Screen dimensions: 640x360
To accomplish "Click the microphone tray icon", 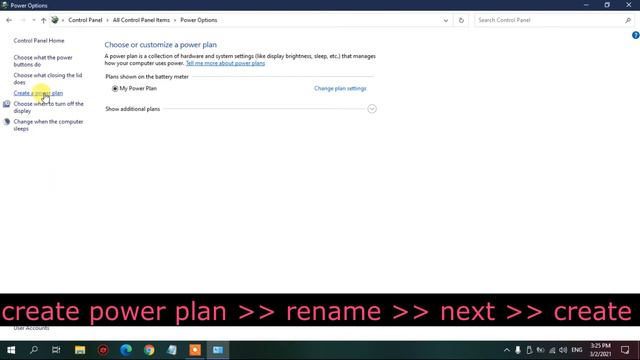I will click(518, 350).
